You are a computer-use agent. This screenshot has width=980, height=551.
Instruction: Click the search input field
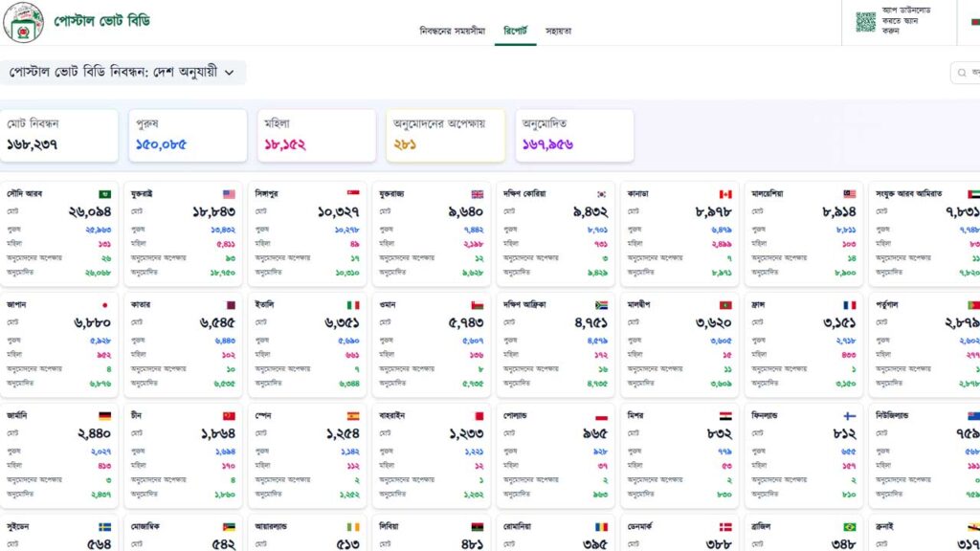pyautogui.click(x=965, y=73)
